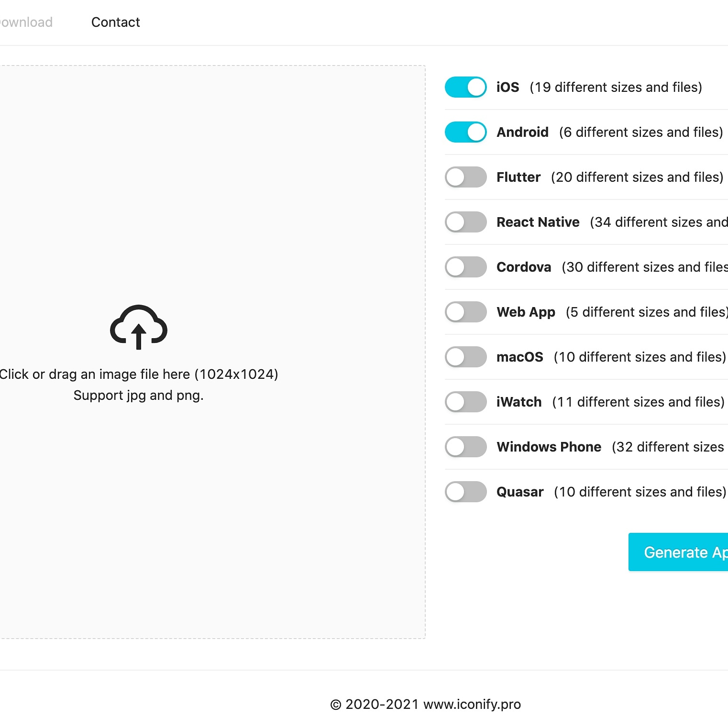
Task: Open the Contact menu item
Action: tap(116, 22)
